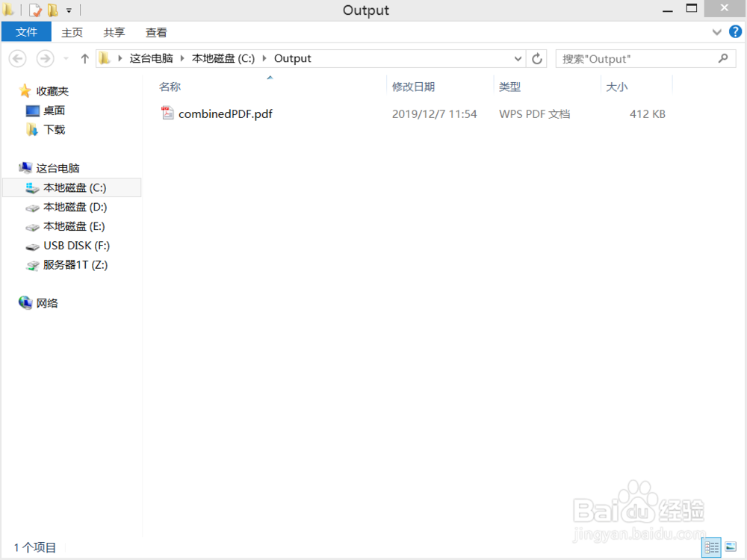
Task: Click the up one level arrow
Action: point(84,57)
